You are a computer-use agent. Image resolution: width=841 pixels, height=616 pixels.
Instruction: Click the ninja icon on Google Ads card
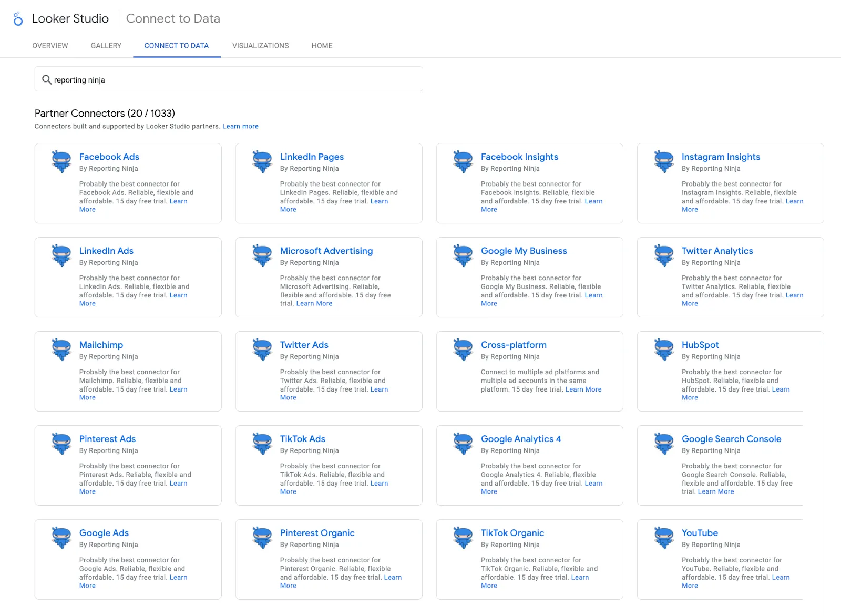[x=61, y=538]
